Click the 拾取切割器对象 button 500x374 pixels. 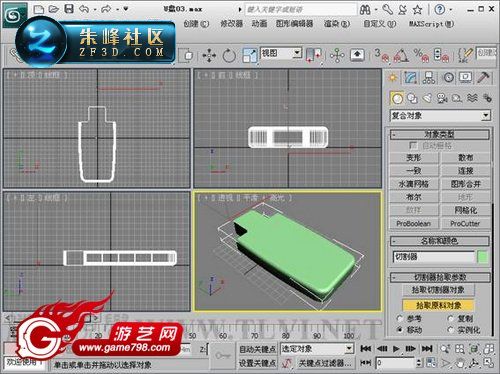click(x=438, y=290)
